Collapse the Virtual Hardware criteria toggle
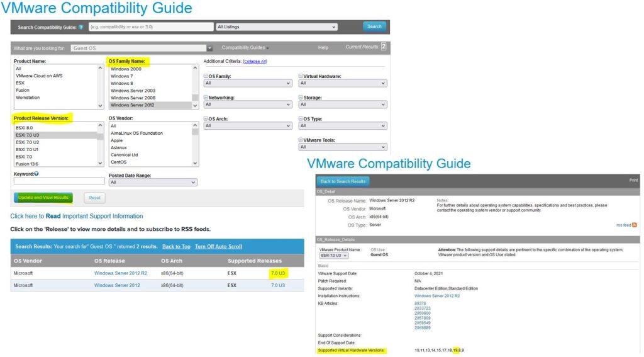The image size is (644, 357). click(301, 76)
